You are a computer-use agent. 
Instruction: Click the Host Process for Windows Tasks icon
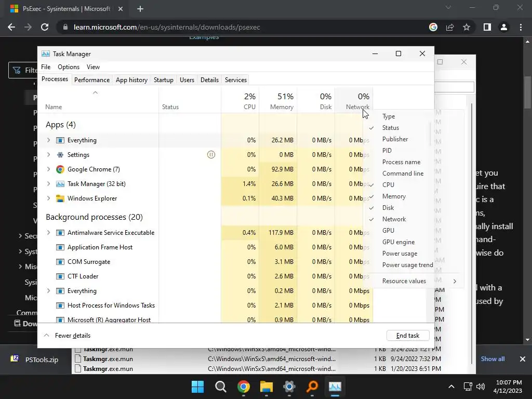(x=60, y=305)
